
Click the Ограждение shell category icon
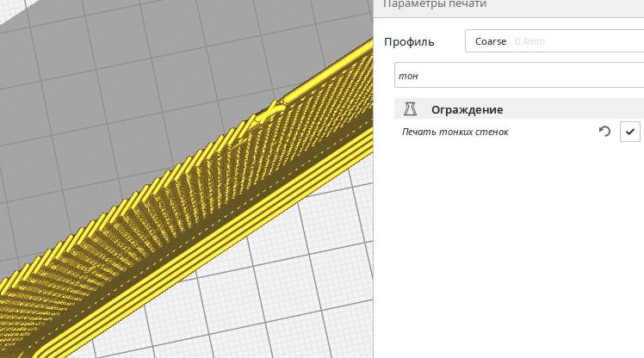point(410,109)
